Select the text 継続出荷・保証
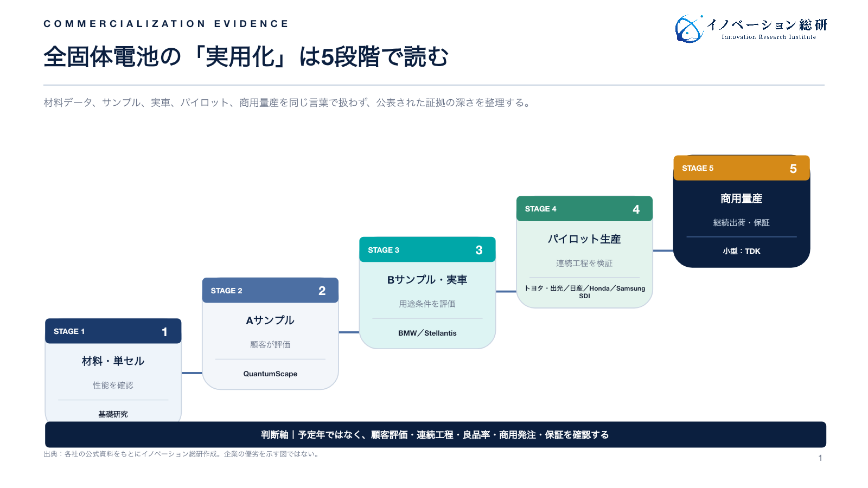This screenshot has height=488, width=868. (x=742, y=222)
